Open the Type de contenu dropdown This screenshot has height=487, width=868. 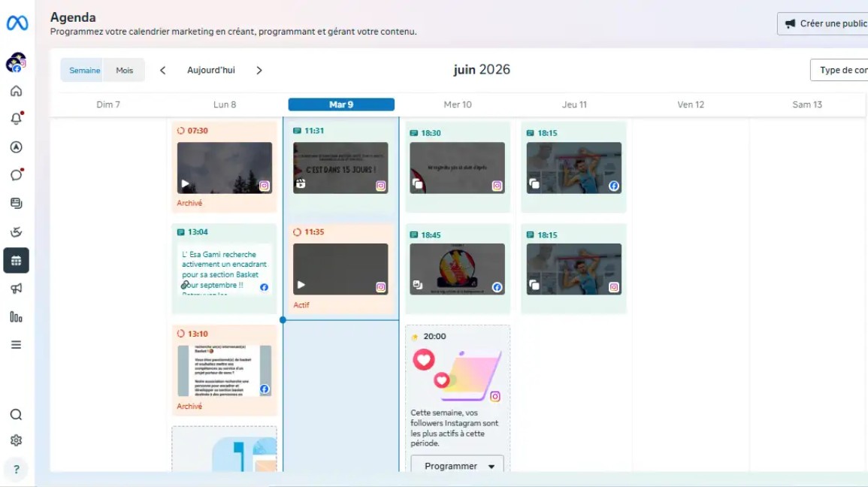(840, 71)
